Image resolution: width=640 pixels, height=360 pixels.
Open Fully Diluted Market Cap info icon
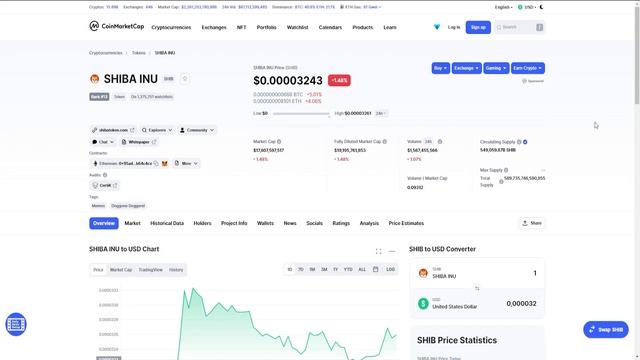(384, 142)
